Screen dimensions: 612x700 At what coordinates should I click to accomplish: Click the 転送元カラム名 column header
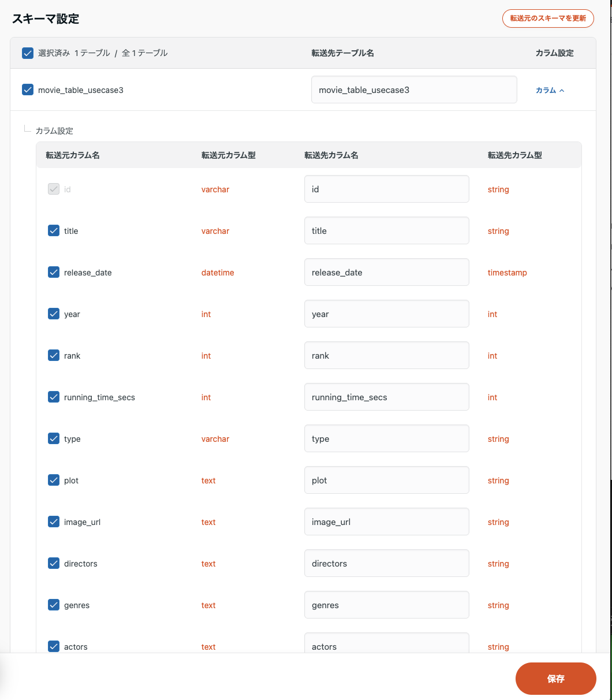point(73,155)
